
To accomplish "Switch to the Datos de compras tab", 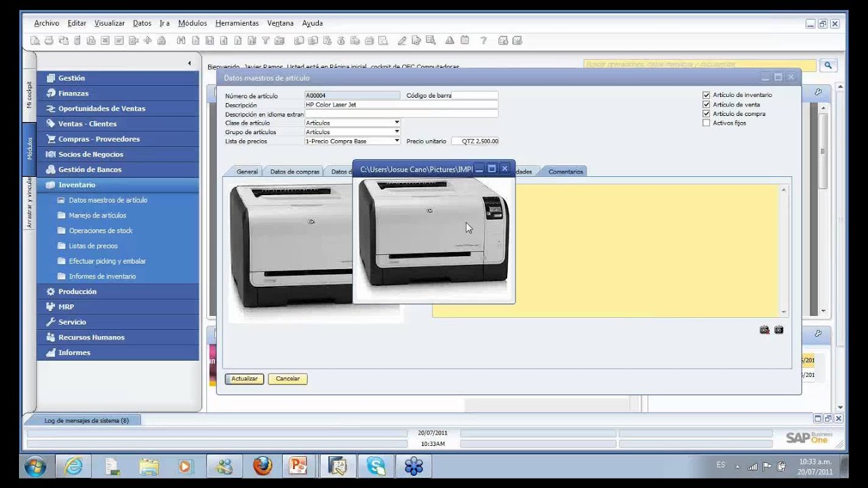I will pos(294,171).
